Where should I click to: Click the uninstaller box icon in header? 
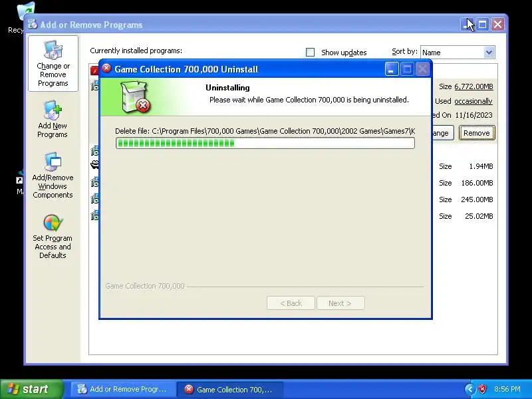tap(136, 97)
